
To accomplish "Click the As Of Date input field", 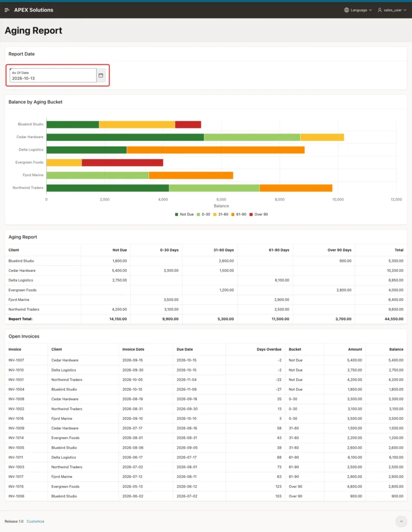I will coord(53,75).
